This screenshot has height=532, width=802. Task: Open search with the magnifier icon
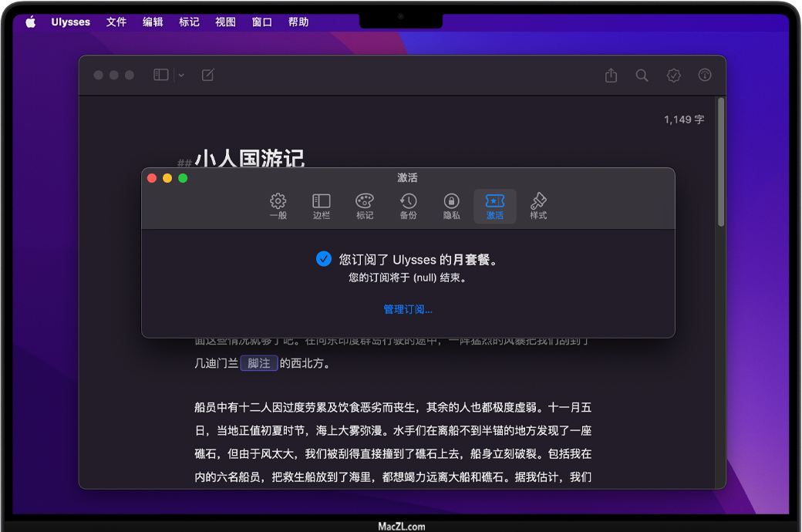click(x=642, y=75)
